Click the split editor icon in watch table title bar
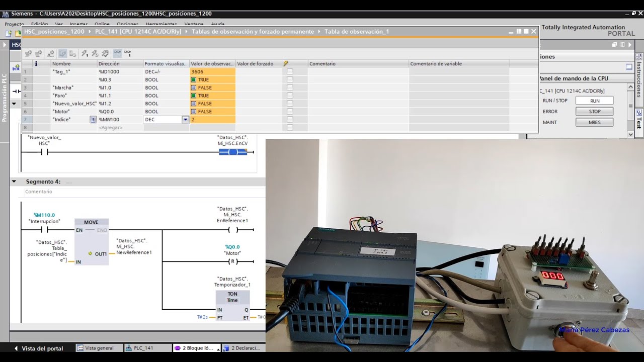This screenshot has height=362, width=644. coord(519,31)
